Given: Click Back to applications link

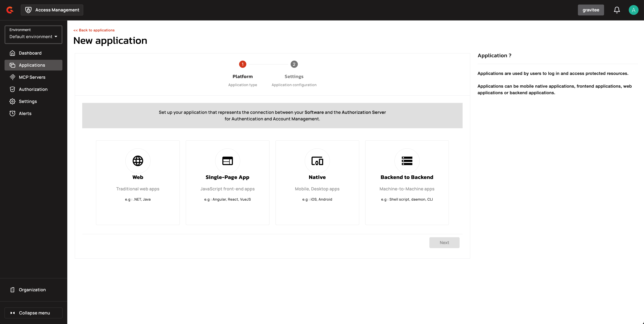Looking at the screenshot, I should click(94, 30).
